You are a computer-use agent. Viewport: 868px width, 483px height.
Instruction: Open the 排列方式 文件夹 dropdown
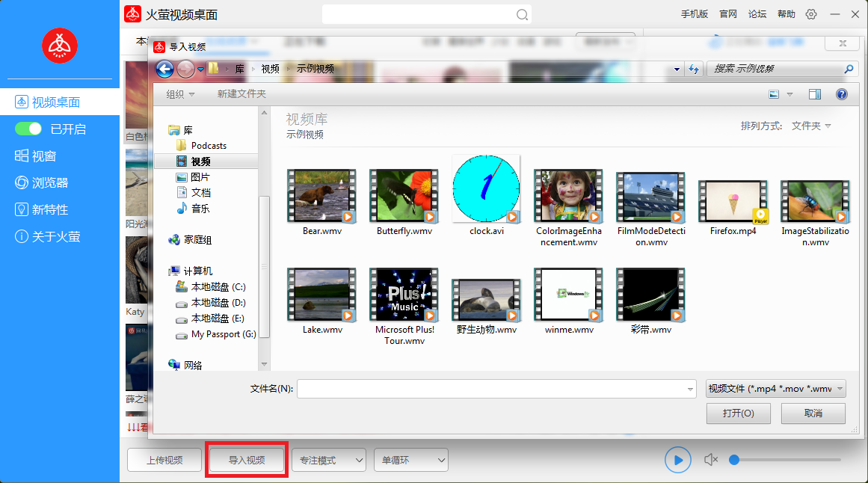(811, 126)
